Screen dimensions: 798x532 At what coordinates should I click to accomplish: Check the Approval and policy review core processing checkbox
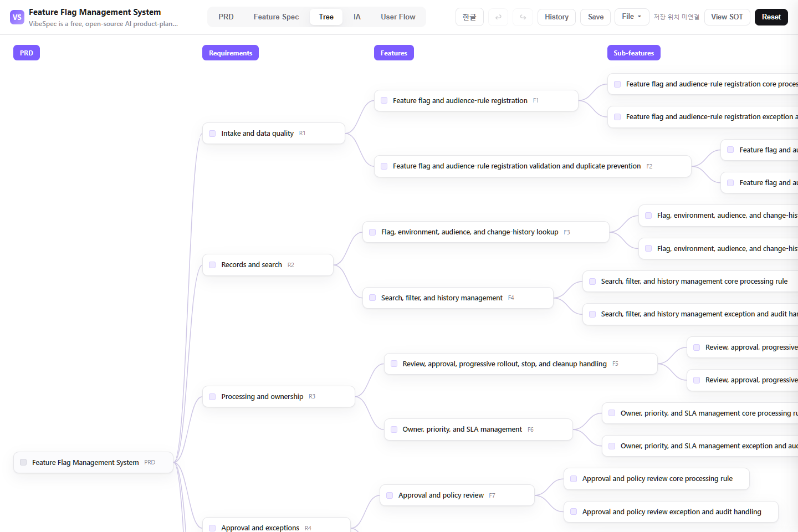coord(574,479)
